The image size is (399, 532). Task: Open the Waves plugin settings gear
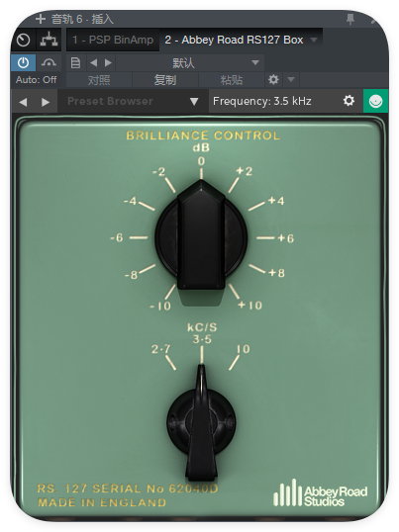coord(349,101)
